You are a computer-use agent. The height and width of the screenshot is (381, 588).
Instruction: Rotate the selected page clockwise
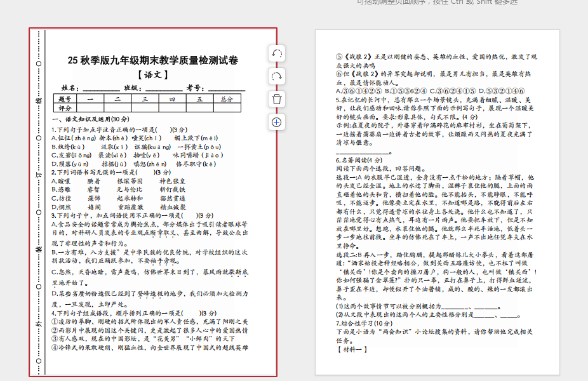277,76
